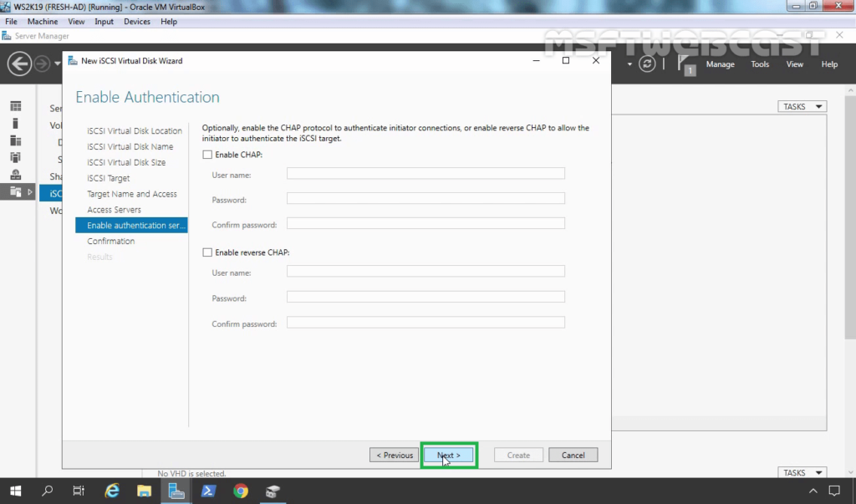856x504 pixels.
Task: Cancel the iSCSI Virtual Disk Wizard
Action: (x=573, y=456)
